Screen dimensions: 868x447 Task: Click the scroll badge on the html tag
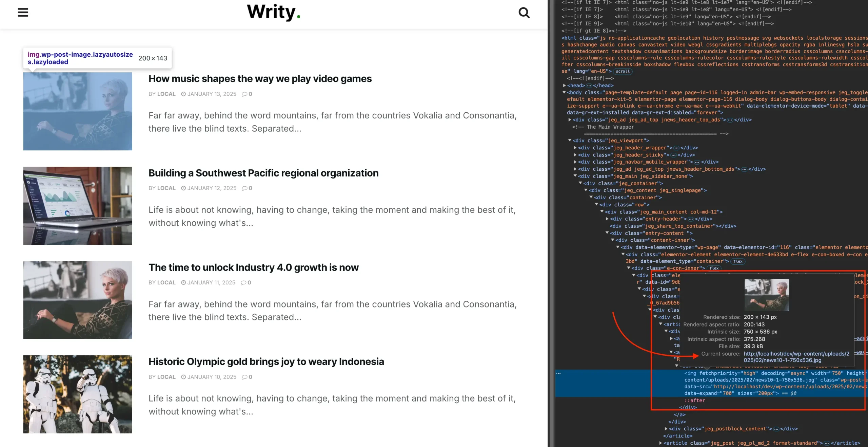tap(623, 71)
